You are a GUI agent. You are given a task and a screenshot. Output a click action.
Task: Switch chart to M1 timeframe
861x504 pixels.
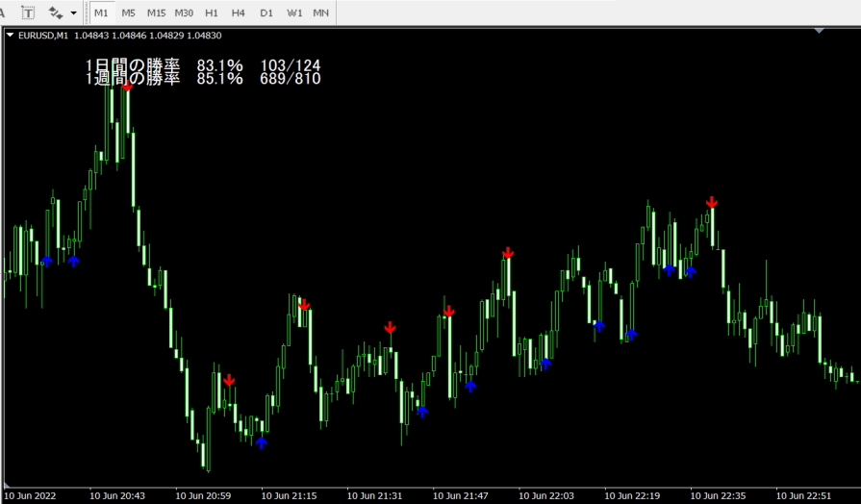[x=101, y=13]
